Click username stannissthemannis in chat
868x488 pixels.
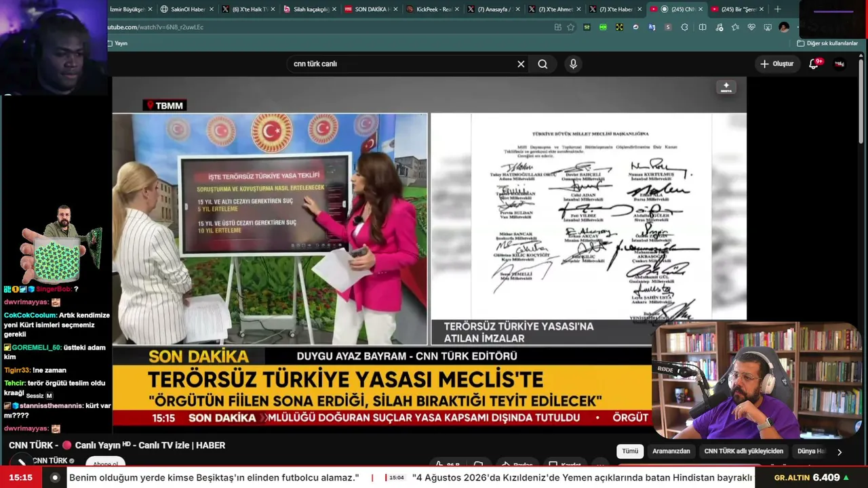click(x=50, y=405)
